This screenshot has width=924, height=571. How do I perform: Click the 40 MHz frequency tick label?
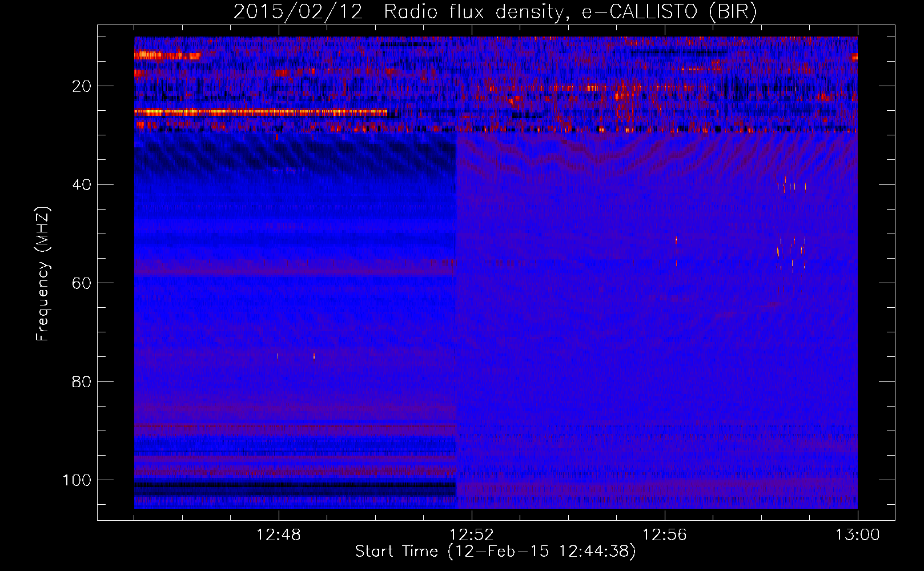click(82, 184)
